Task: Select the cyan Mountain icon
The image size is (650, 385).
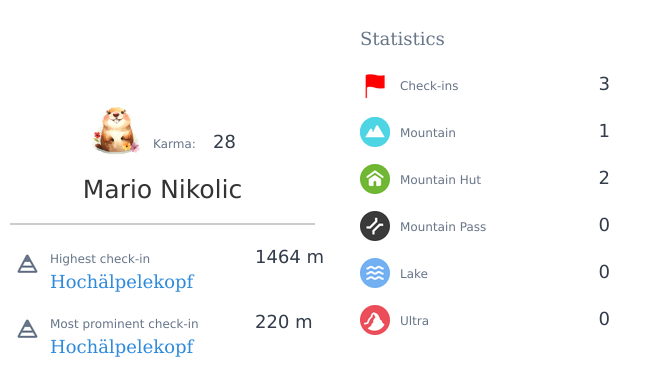Action: point(375,132)
